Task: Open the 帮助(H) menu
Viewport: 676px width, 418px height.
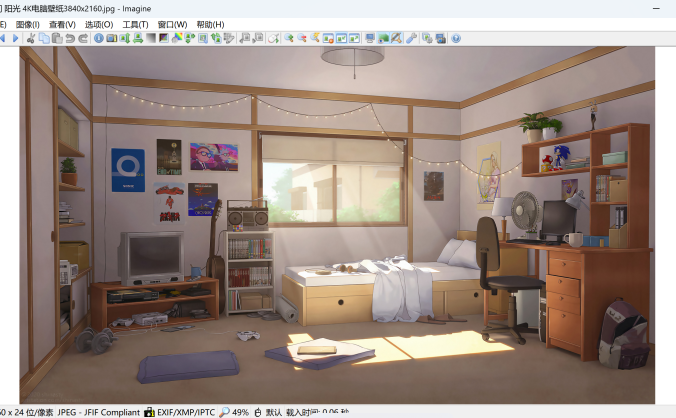Action: click(x=210, y=25)
